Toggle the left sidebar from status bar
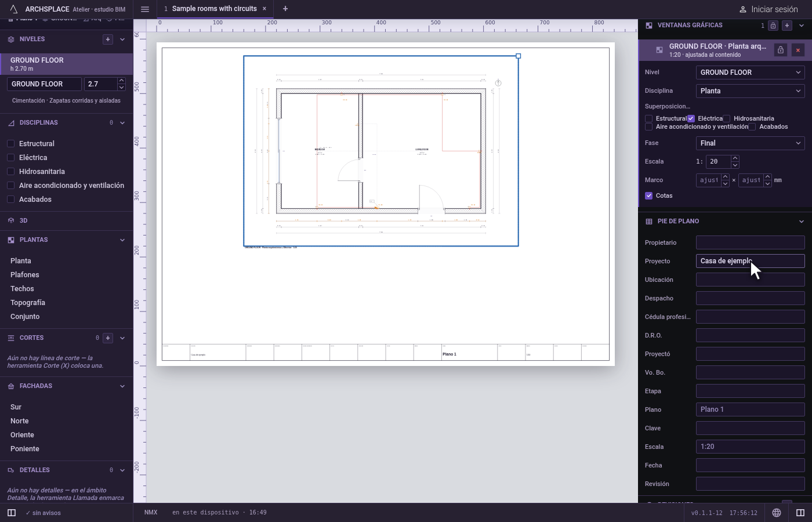The height and width of the screenshot is (522, 812). point(12,513)
